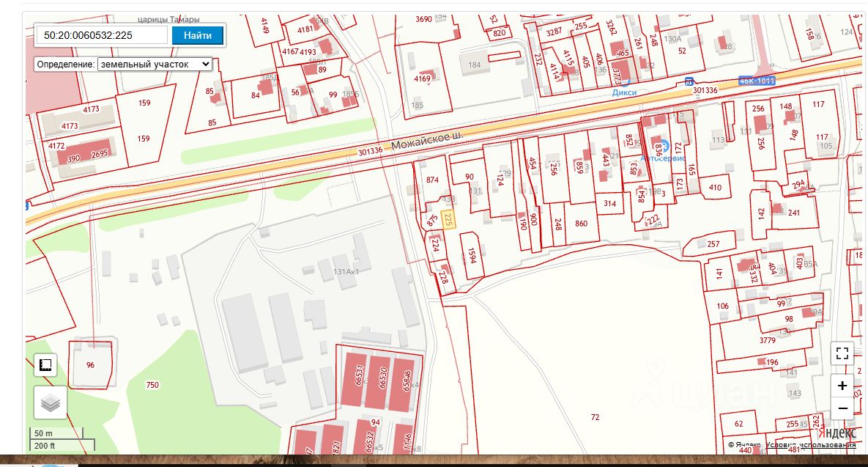Viewport: 868px width, 467px height.
Task: Open the Определение type dropdown
Action: 155,65
